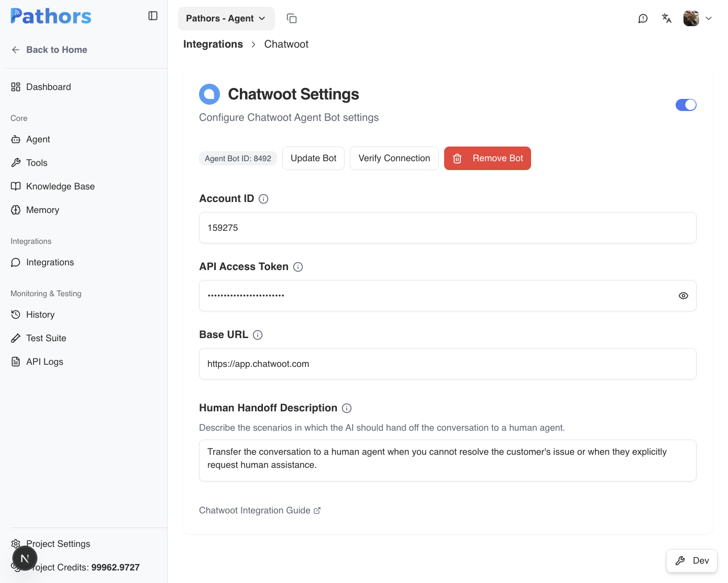Click the API Logs document icon
This screenshot has height=583, width=728.
click(16, 362)
